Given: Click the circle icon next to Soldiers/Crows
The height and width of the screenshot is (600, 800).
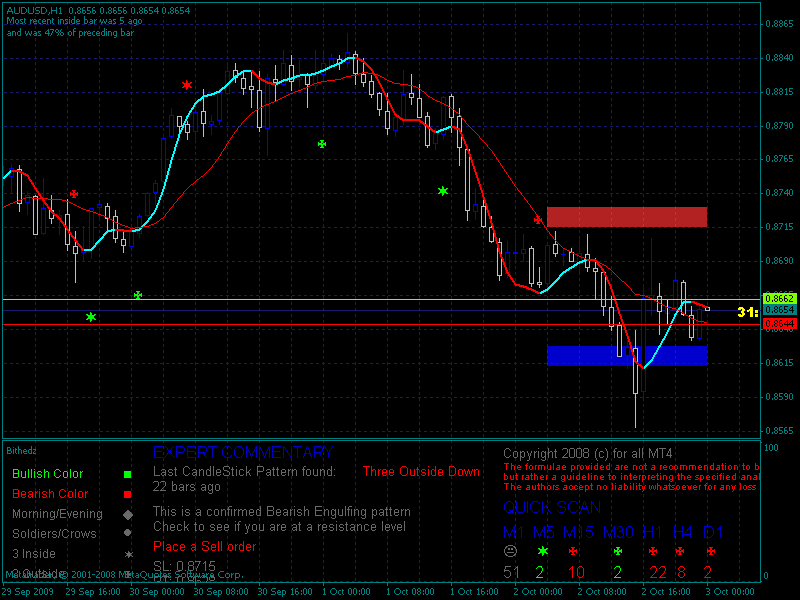Looking at the screenshot, I should (128, 533).
